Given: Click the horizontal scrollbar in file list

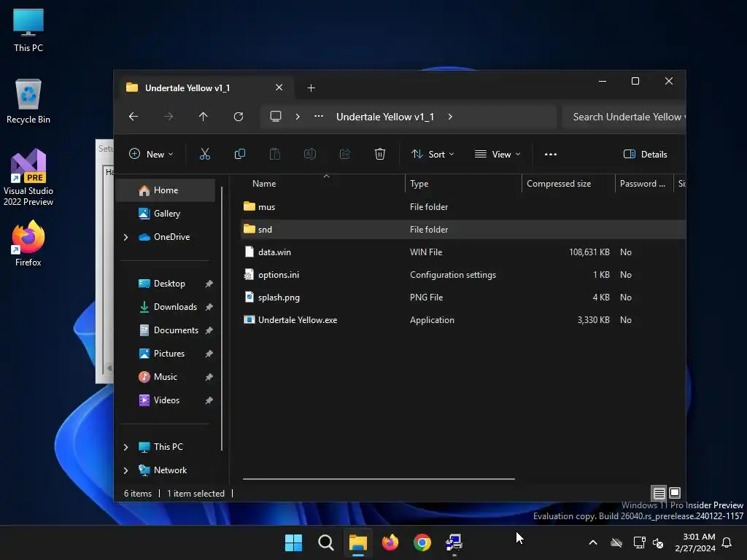Looking at the screenshot, I should click(x=379, y=479).
